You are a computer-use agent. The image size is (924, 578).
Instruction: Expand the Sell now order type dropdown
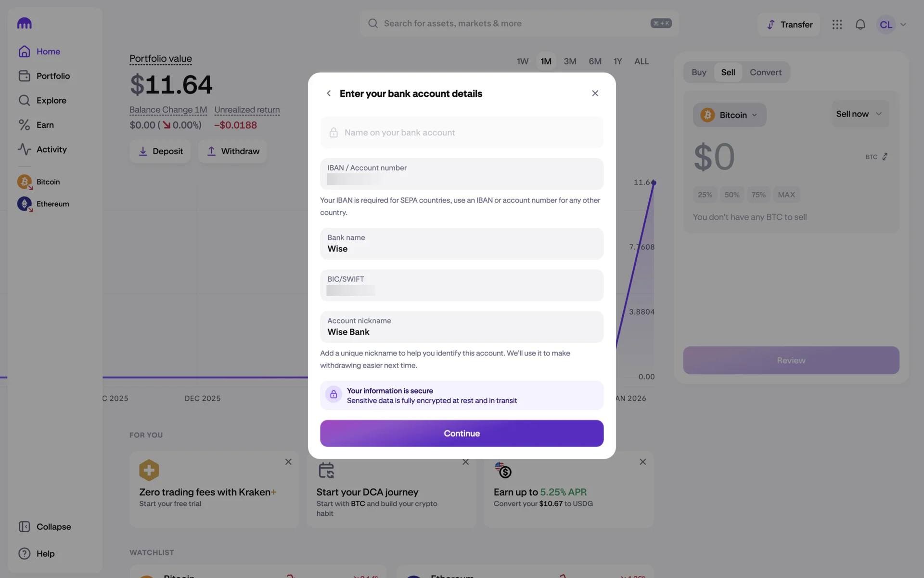click(859, 114)
